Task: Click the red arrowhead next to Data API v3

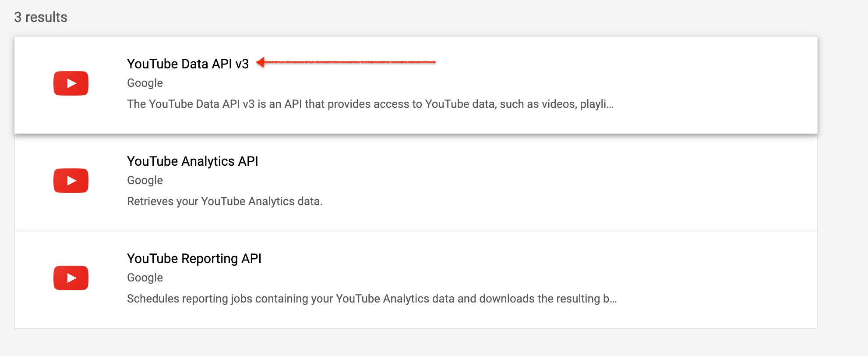Action: click(261, 62)
